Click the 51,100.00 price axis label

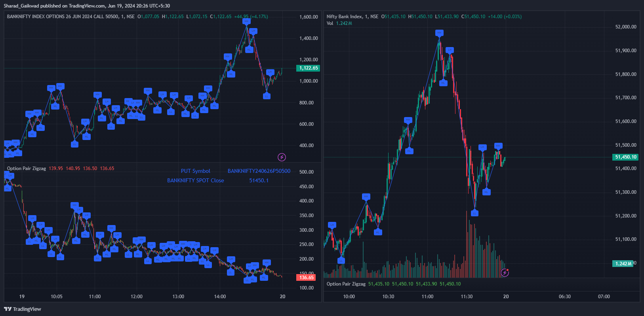[x=626, y=239]
